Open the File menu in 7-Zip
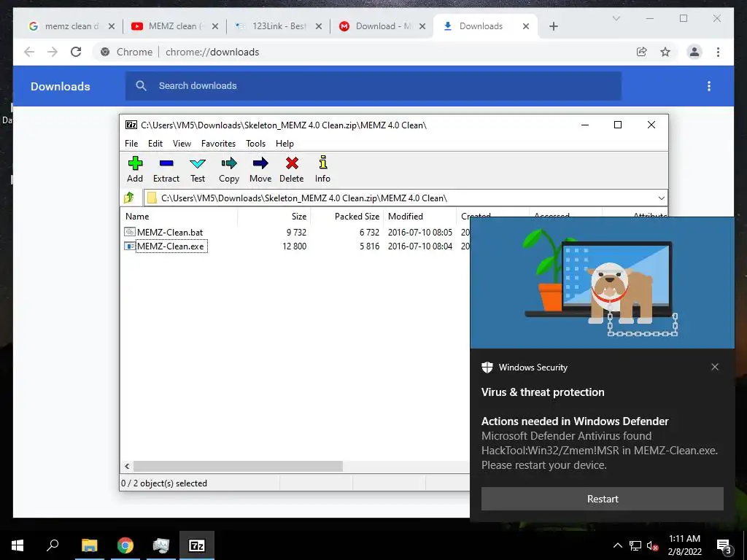The width and height of the screenshot is (747, 560). click(131, 144)
